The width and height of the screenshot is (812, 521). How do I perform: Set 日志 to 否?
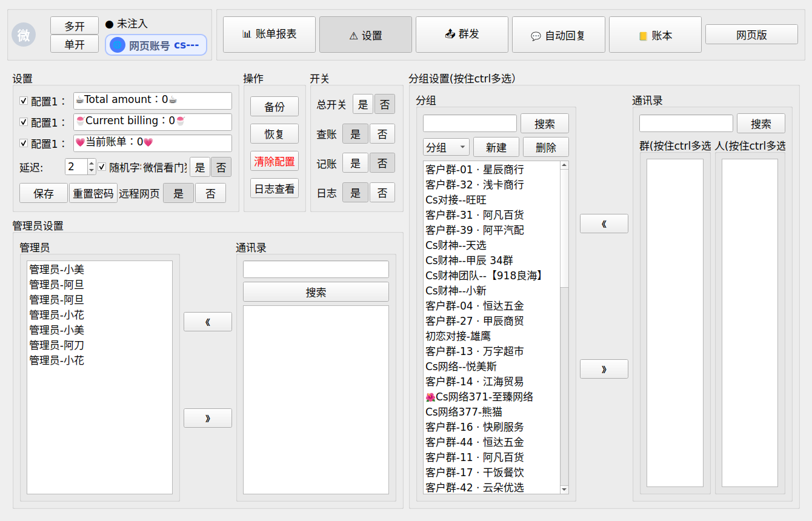pyautogui.click(x=382, y=193)
